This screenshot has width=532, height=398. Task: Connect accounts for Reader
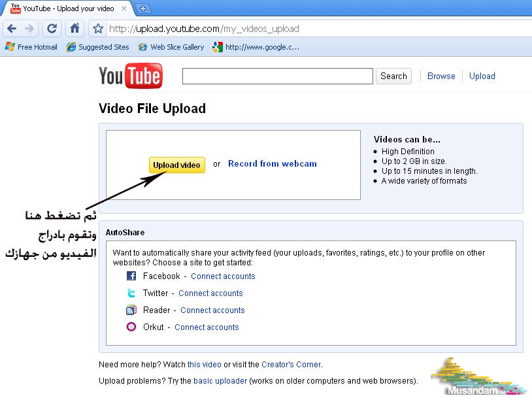tap(212, 310)
